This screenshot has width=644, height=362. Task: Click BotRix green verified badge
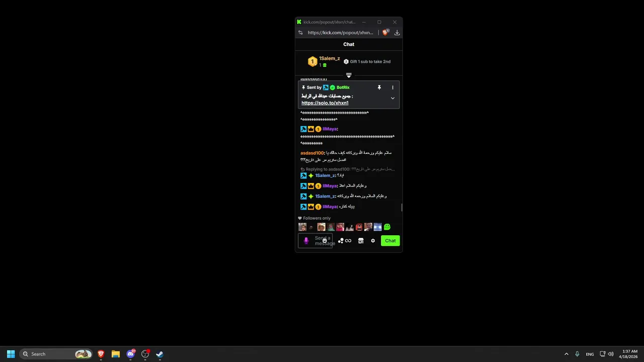coord(333,87)
